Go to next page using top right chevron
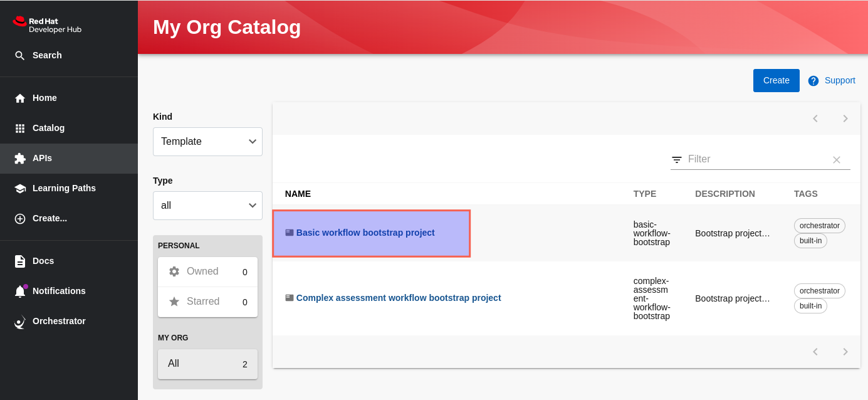868x400 pixels. [845, 118]
